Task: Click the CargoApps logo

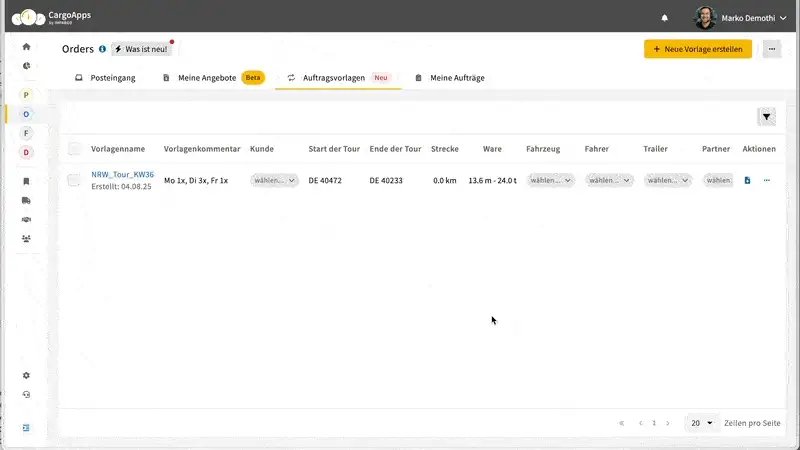Action: [x=51, y=17]
